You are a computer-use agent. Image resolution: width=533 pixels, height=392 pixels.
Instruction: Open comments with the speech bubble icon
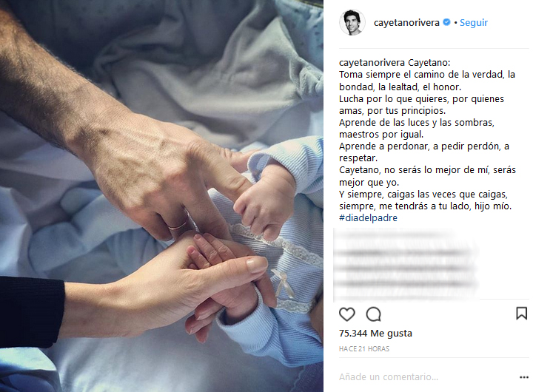(x=373, y=314)
